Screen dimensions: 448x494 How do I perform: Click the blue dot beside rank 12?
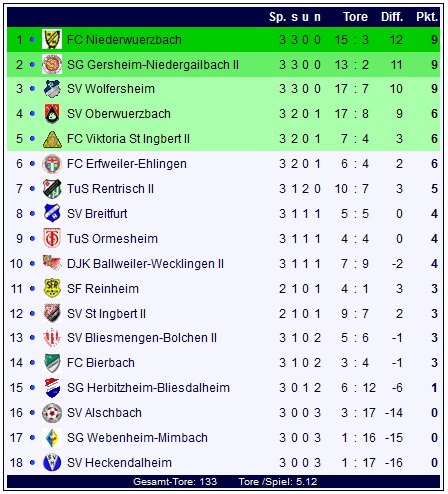pos(32,313)
